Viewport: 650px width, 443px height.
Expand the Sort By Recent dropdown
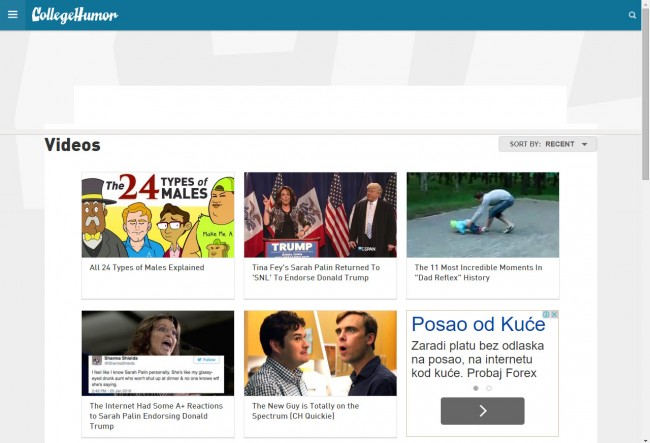[547, 144]
